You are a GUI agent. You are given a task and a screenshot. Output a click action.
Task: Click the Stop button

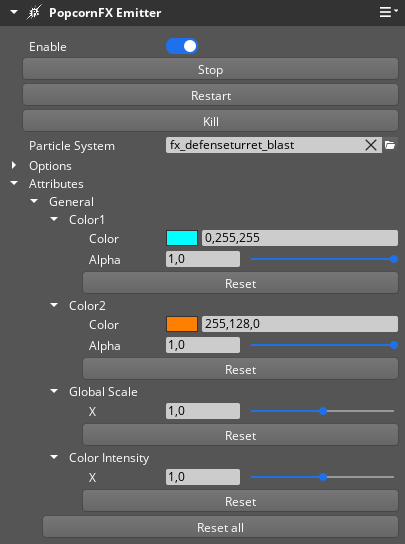tap(210, 69)
